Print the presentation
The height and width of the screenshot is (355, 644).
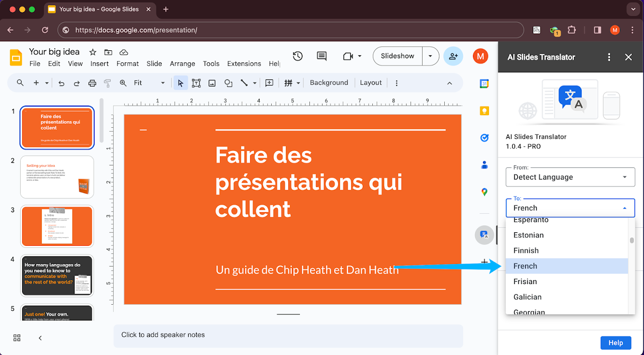tap(92, 83)
